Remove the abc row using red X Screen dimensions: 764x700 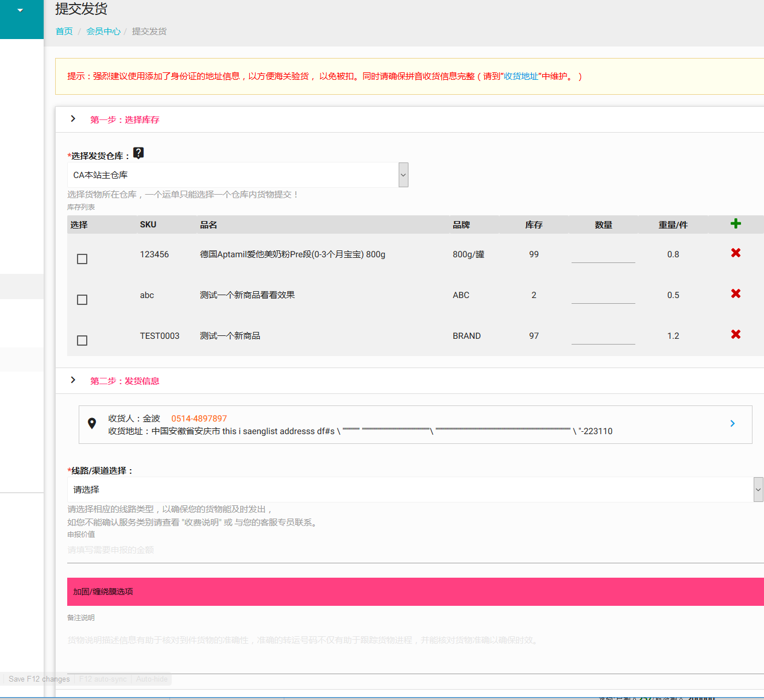[x=736, y=293]
